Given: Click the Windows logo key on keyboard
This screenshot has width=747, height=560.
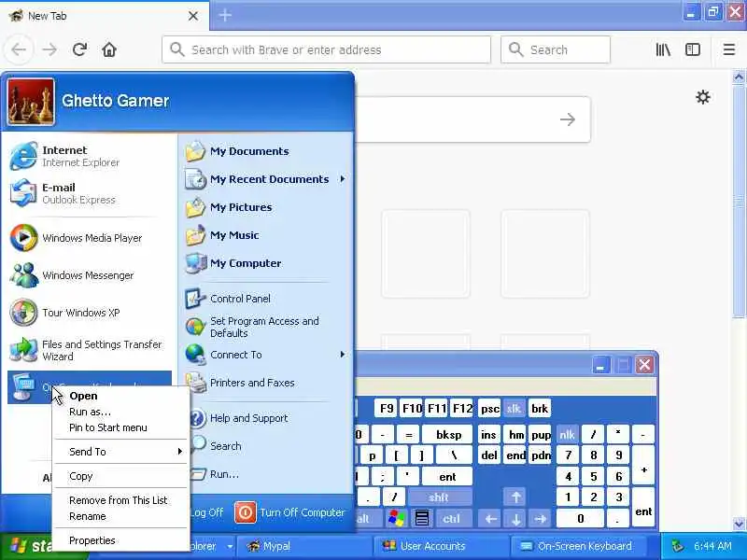Looking at the screenshot, I should pyautogui.click(x=396, y=519).
